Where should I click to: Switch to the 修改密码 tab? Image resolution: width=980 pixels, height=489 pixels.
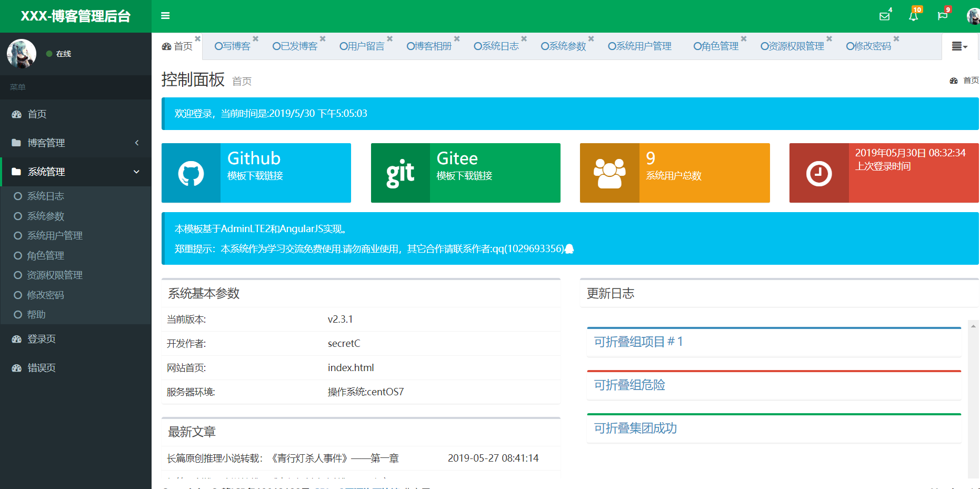coord(868,46)
